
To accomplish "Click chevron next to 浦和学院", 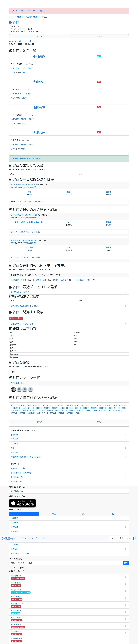I will pos(126,435).
